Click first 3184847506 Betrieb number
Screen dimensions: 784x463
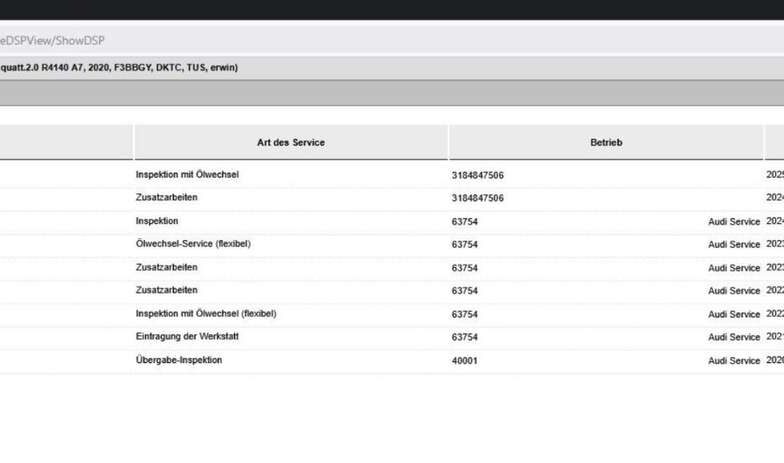[x=478, y=176]
